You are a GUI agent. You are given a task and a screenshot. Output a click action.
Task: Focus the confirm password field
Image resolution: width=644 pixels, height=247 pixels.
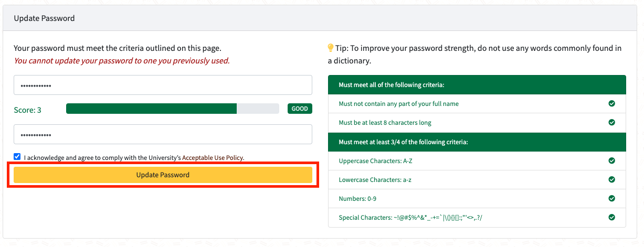163,134
